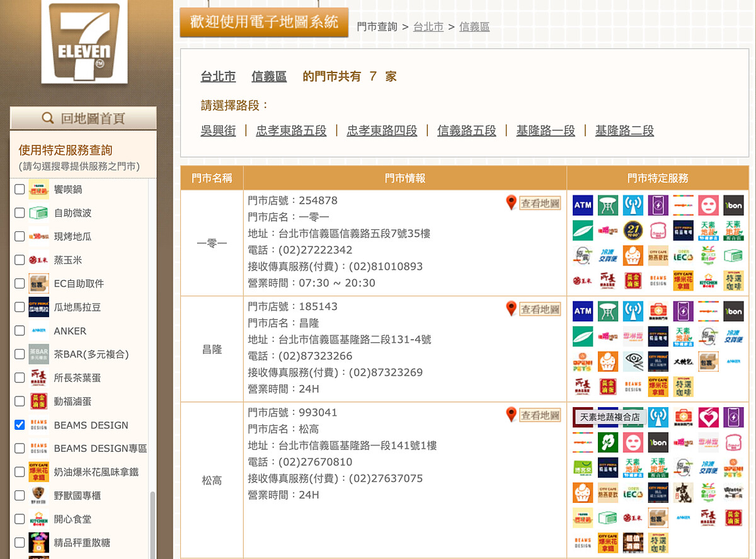Click store number 254878
The height and width of the screenshot is (559, 756).
318,200
